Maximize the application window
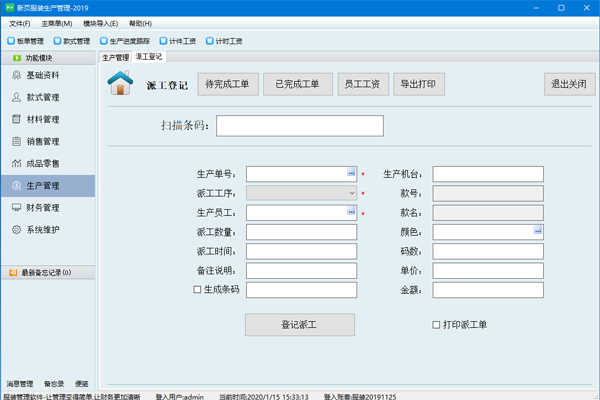600x400 pixels. pos(561,8)
